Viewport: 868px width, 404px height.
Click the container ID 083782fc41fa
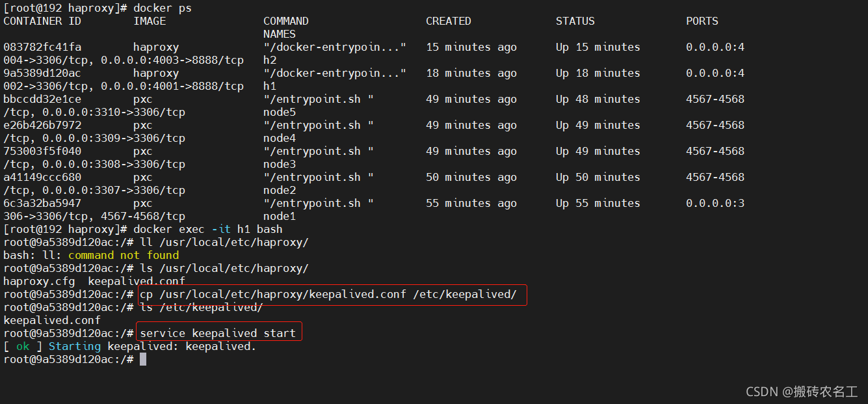point(42,47)
